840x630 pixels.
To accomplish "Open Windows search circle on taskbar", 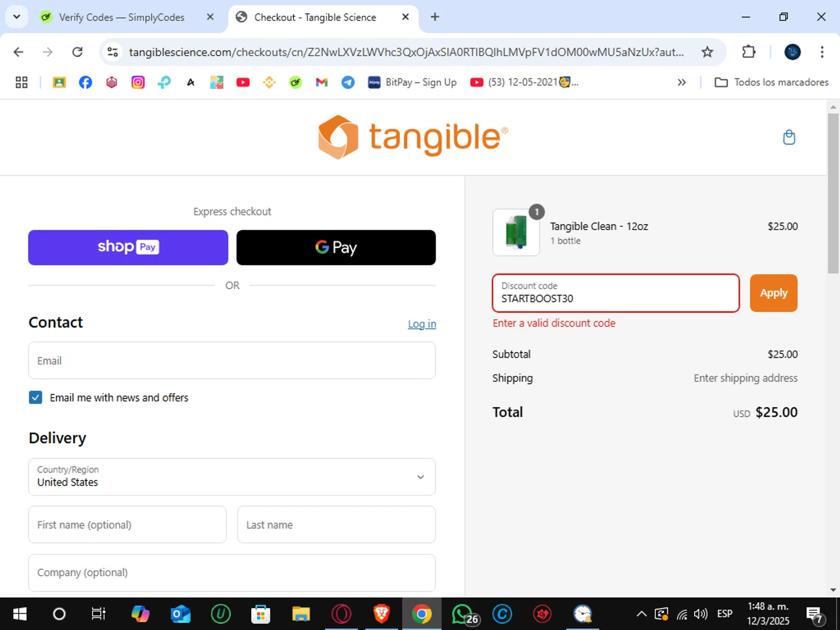I will click(x=59, y=614).
